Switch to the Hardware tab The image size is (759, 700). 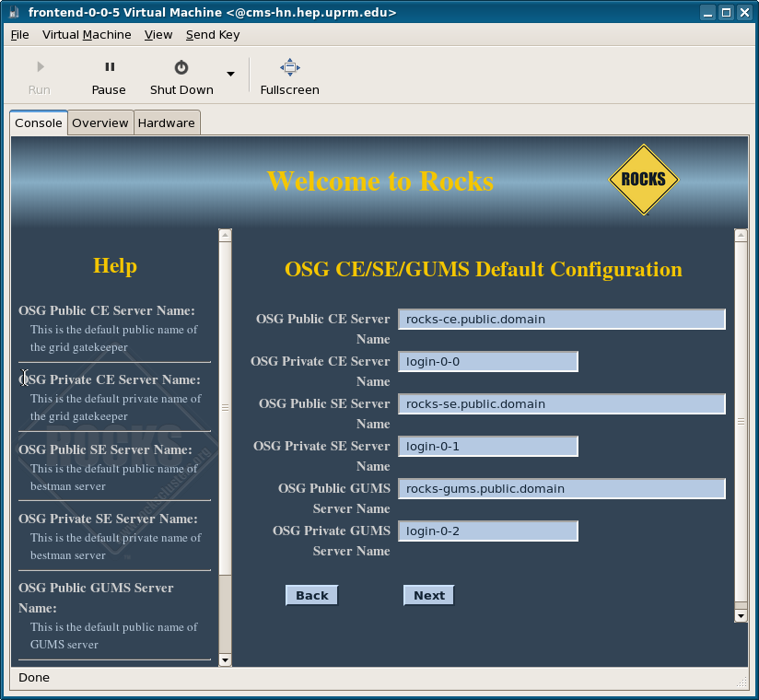167,123
